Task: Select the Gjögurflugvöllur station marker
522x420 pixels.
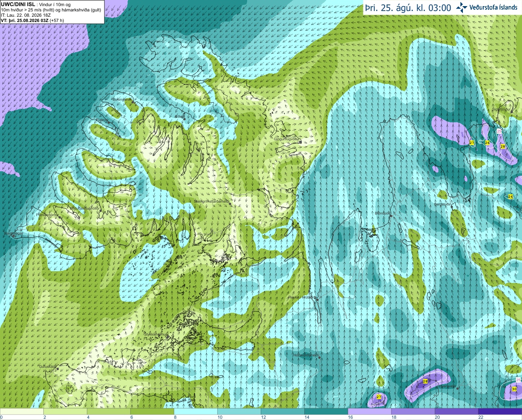Action: (300, 142)
